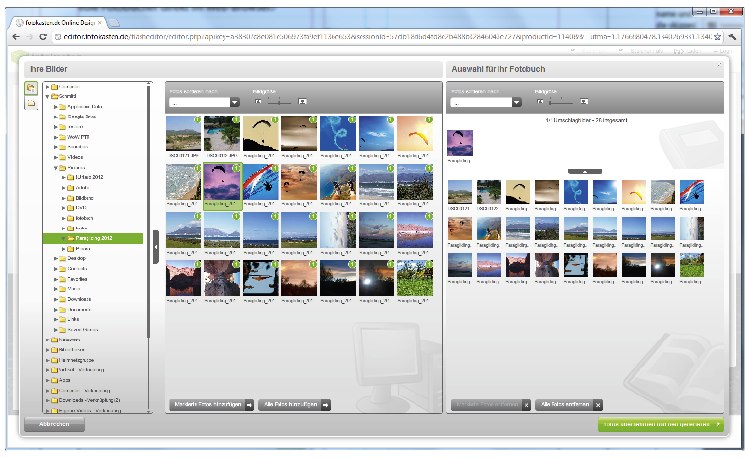Select the plain folder source icon beside tree
749x458 pixels.
coord(31,103)
